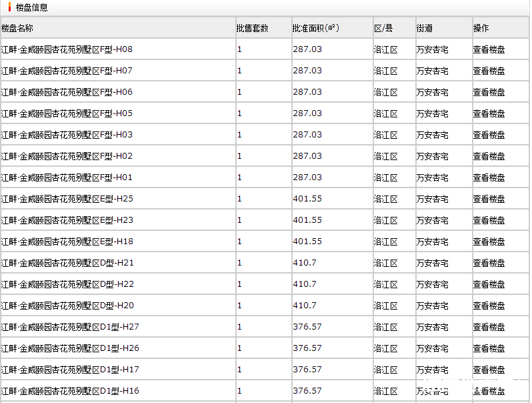Image resolution: width=532 pixels, height=403 pixels.
Task: Click area 410.7 in D型-H21 row
Action: coord(305,263)
